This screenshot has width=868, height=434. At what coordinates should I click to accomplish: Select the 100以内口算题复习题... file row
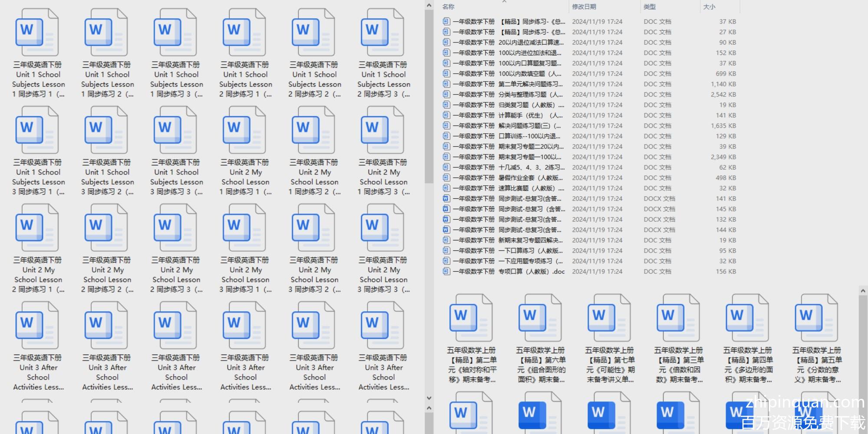click(589, 63)
